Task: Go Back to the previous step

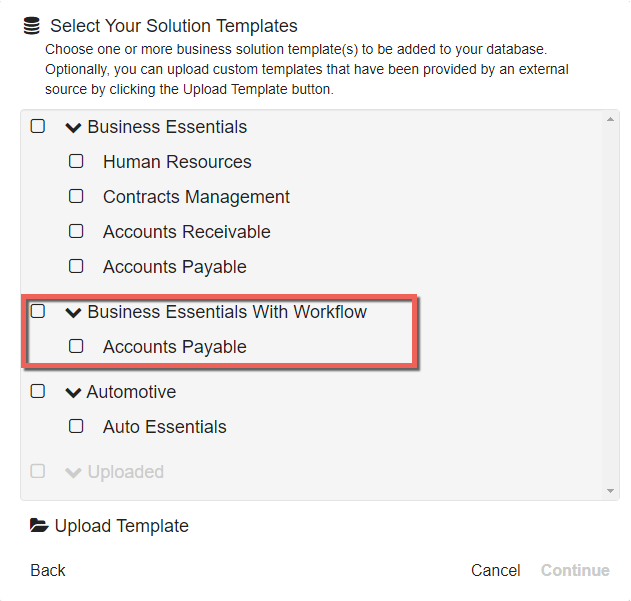Action: click(x=48, y=570)
